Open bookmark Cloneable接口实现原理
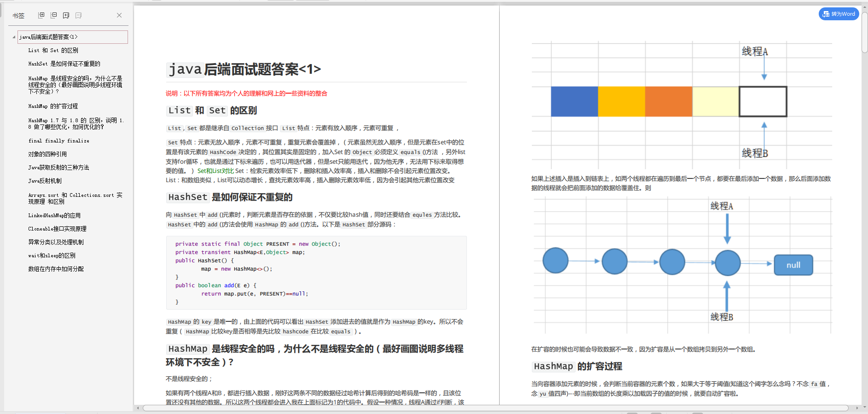The height and width of the screenshot is (414, 868). point(57,229)
